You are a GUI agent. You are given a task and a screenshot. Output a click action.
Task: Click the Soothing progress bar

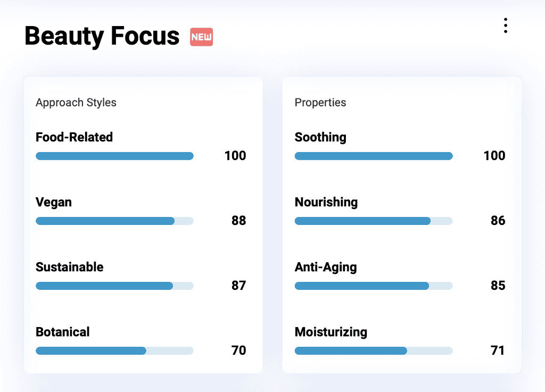tap(373, 156)
